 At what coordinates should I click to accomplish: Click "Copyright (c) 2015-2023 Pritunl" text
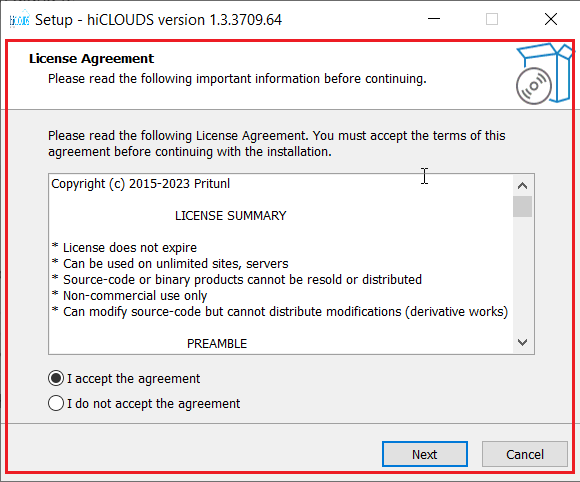point(141,184)
